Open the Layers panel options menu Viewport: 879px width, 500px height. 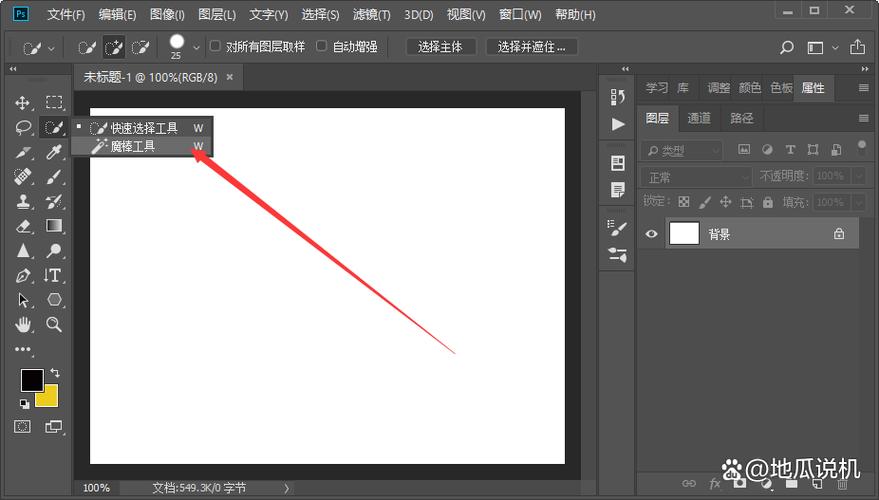point(863,118)
